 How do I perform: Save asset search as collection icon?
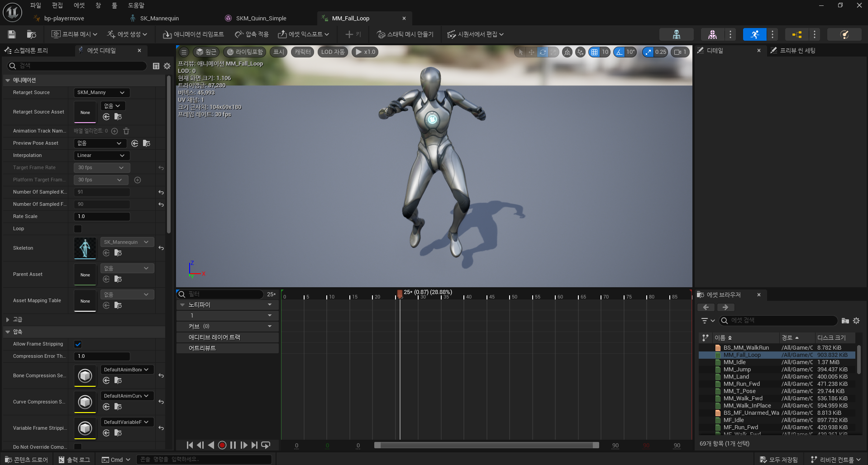tap(845, 321)
